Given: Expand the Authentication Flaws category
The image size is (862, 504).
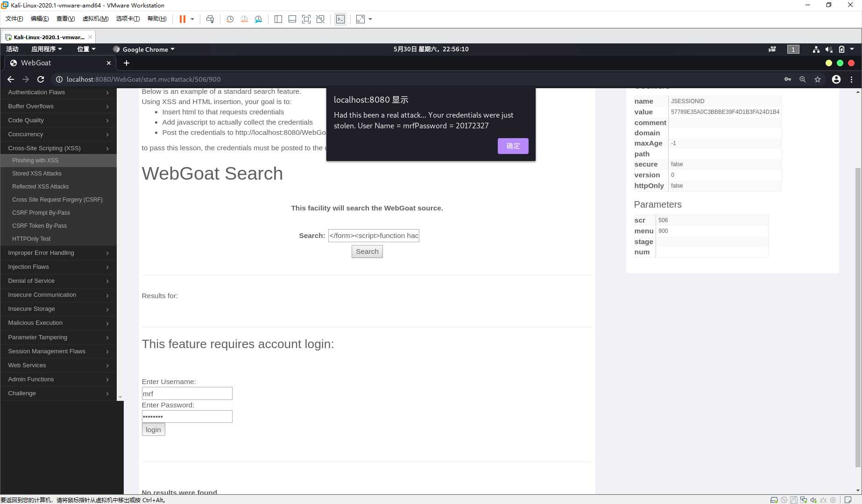Looking at the screenshot, I should click(x=58, y=92).
